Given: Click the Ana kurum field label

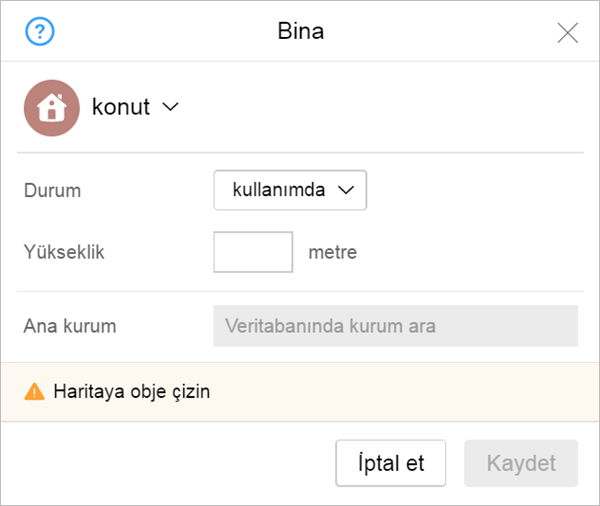Looking at the screenshot, I should coord(70,326).
